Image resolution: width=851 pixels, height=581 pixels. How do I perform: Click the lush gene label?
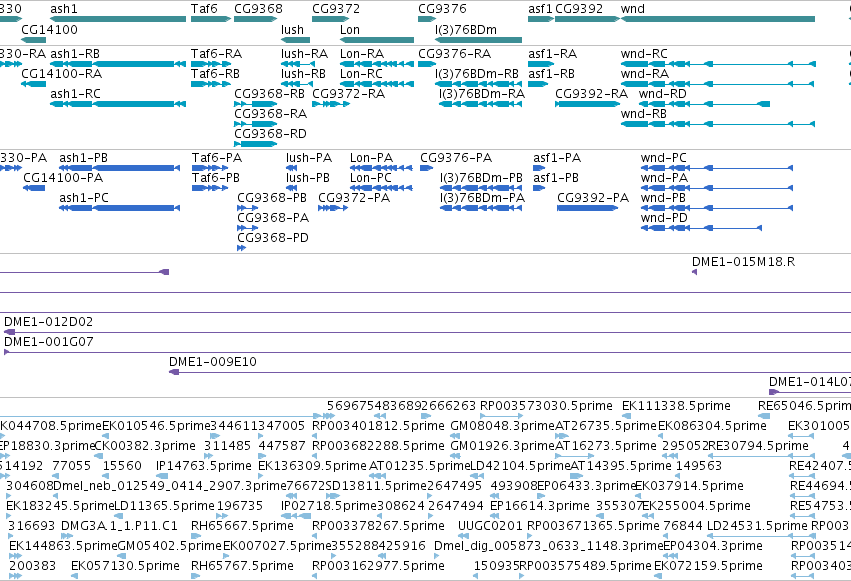293,30
